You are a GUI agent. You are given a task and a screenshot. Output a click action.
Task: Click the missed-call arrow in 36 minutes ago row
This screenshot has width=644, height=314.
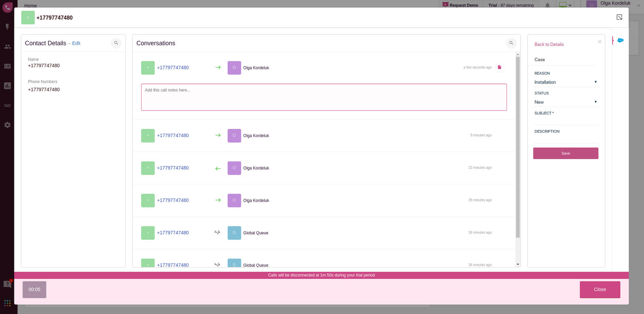[x=217, y=232]
